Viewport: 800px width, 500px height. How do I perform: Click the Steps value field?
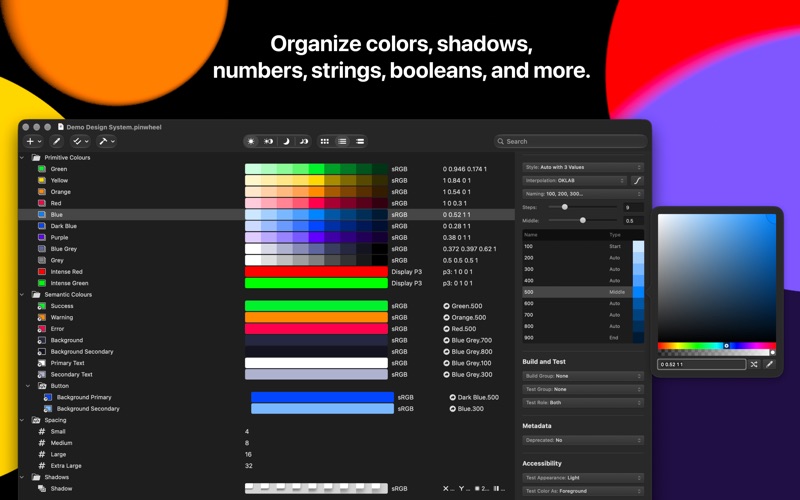[x=633, y=207]
